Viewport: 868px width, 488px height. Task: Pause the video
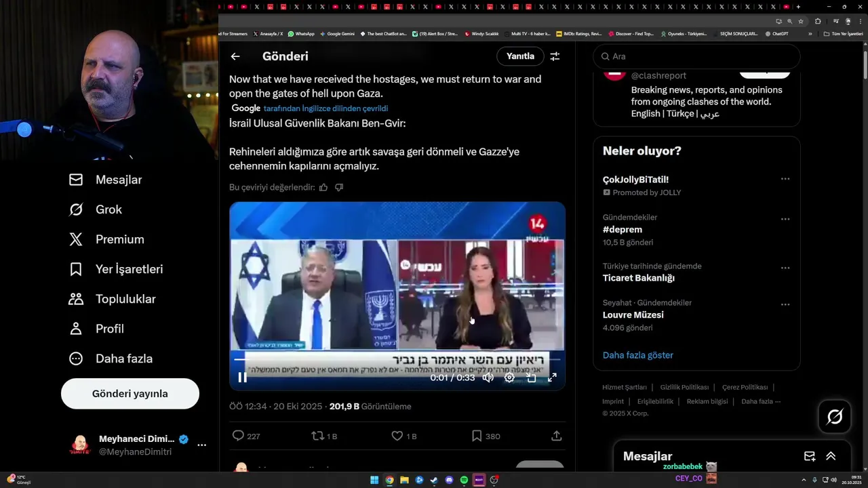pos(242,378)
